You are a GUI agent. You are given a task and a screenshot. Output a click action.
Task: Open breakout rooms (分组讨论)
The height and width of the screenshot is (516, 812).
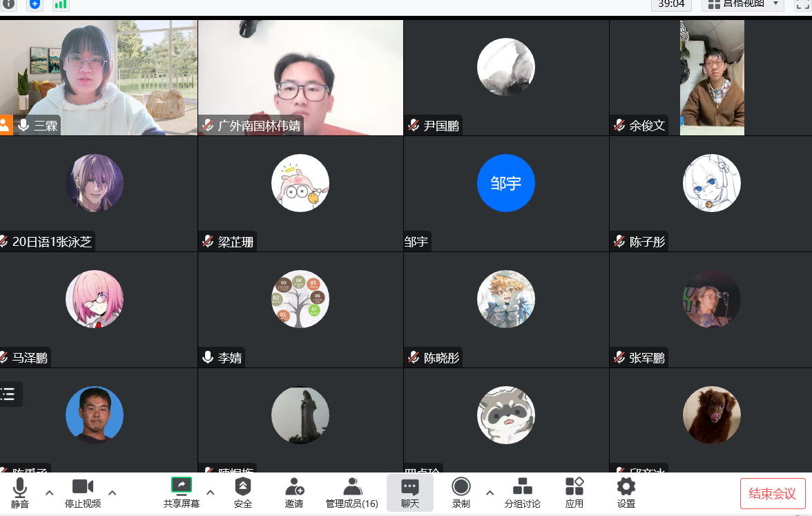pos(523,493)
